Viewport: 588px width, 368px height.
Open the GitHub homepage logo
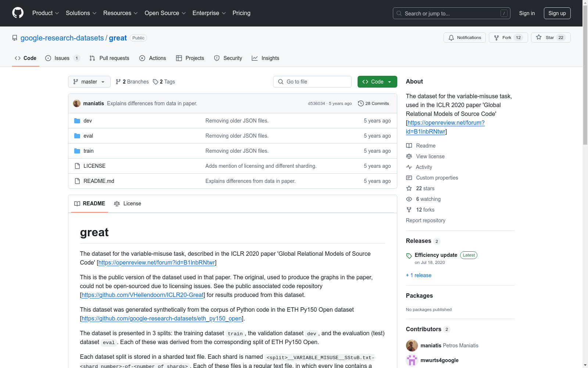click(18, 13)
